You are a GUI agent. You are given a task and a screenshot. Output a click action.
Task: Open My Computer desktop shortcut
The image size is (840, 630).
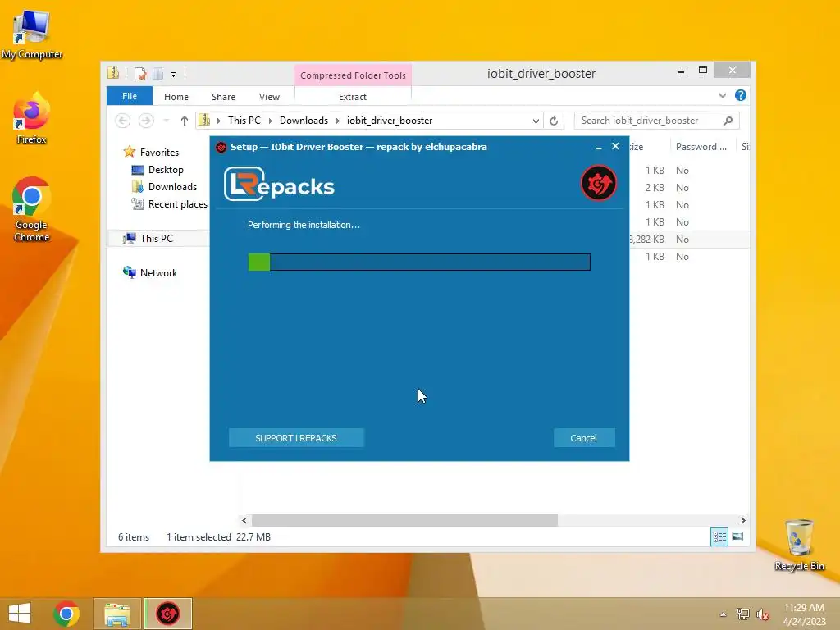click(32, 34)
